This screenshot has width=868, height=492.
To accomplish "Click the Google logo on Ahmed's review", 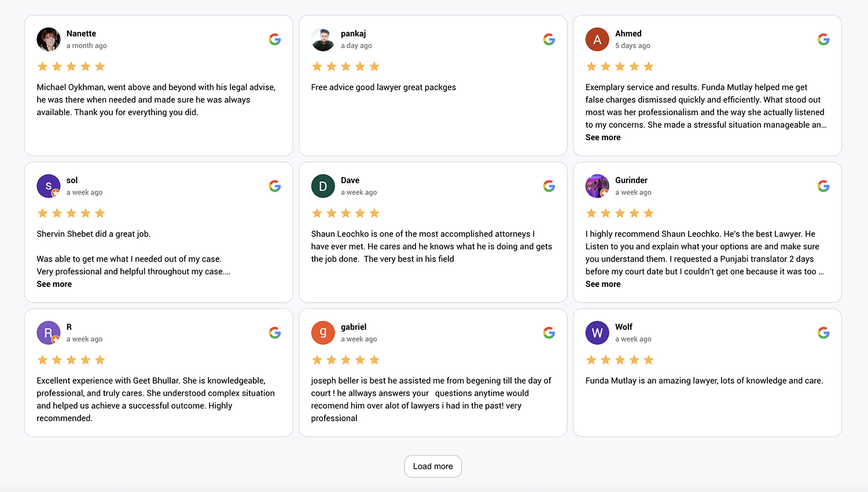I will (823, 39).
